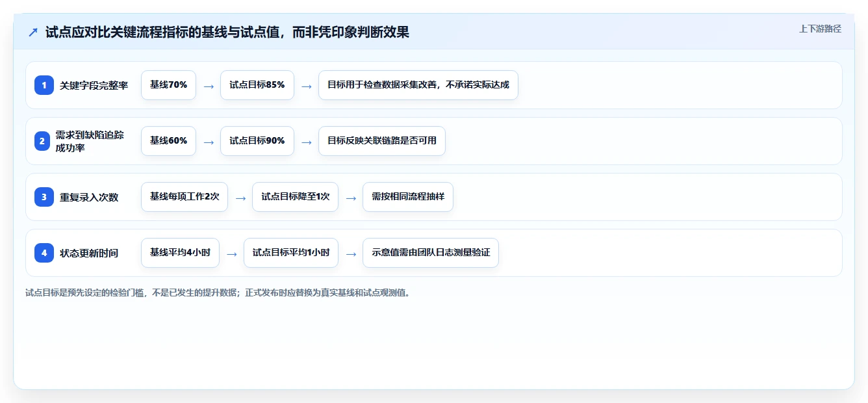
Task: Click step badge 3 for 重复录入次数
Action: [44, 197]
